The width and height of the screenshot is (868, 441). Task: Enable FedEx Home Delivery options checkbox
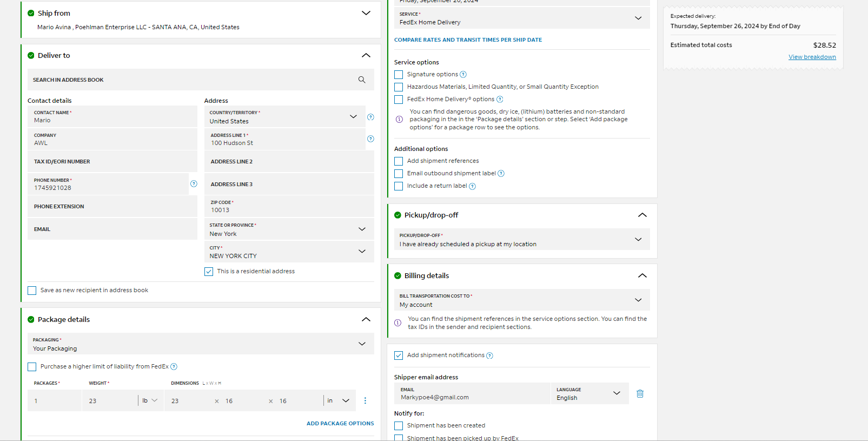[399, 100]
